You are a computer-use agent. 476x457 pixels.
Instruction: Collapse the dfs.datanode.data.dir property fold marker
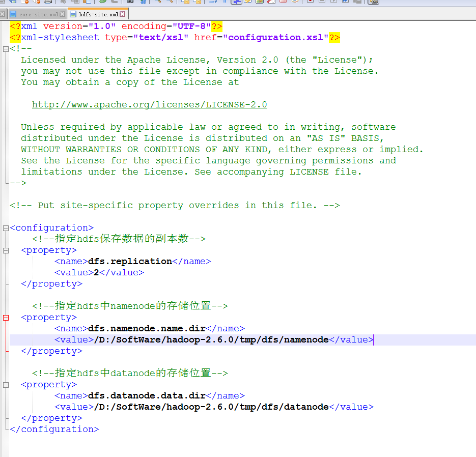point(6,385)
